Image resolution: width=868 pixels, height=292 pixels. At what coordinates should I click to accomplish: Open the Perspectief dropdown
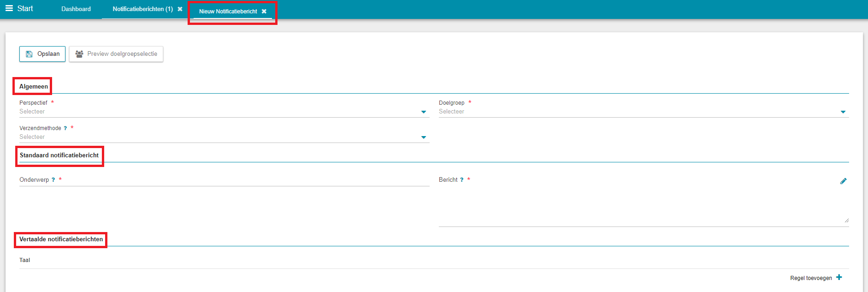(x=224, y=112)
